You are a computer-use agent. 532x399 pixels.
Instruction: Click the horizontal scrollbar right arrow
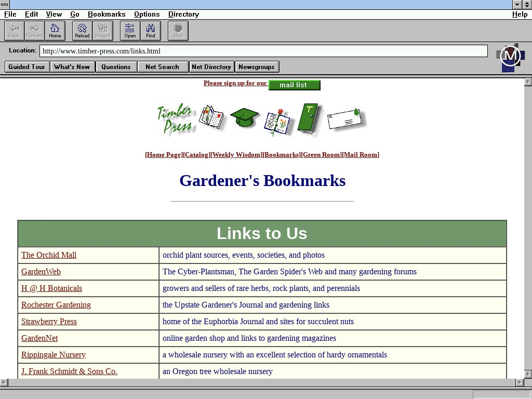[518, 382]
